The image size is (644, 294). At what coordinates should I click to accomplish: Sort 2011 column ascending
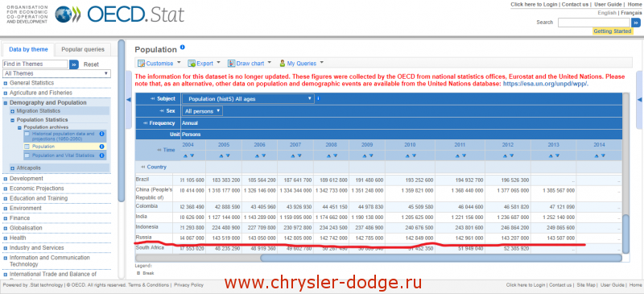point(457,155)
